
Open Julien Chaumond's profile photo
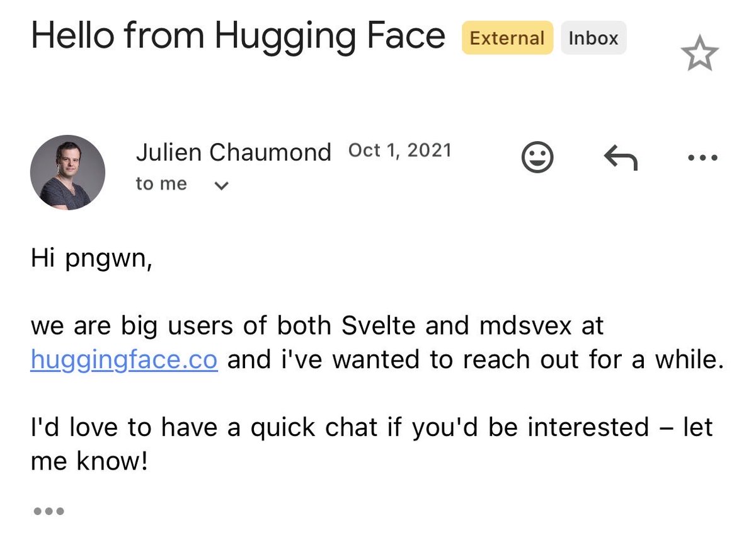click(67, 172)
